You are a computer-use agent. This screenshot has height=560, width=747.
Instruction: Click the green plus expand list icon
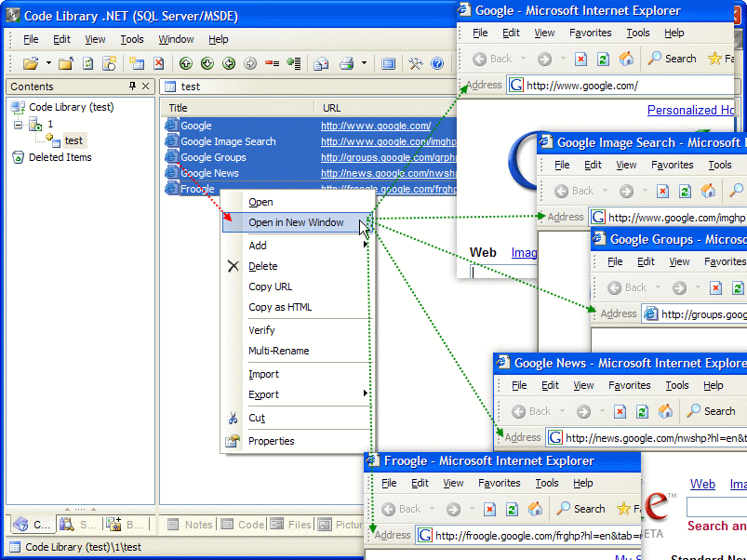pyautogui.click(x=294, y=63)
